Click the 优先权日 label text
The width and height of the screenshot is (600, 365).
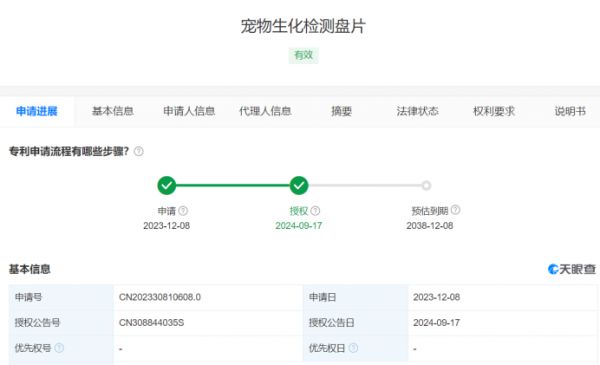327,348
